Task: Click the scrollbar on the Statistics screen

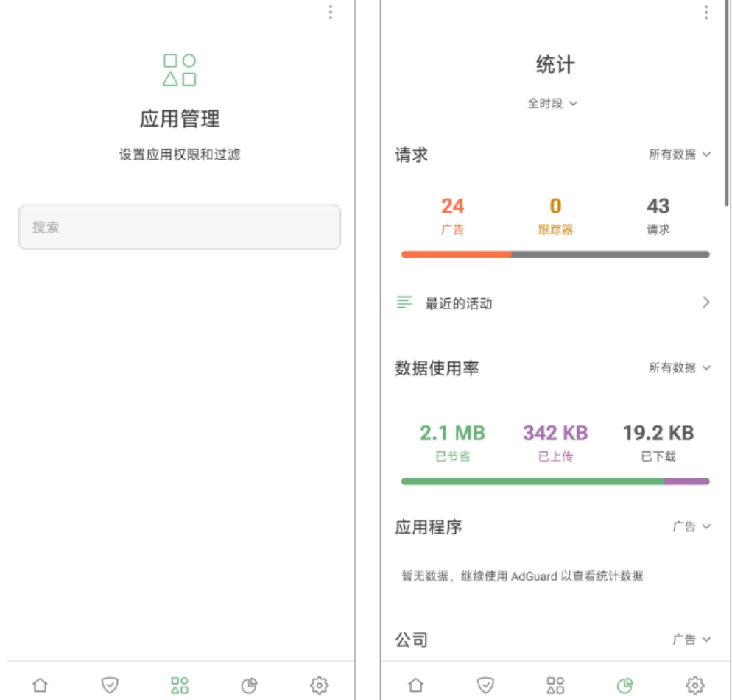Action: 727,102
